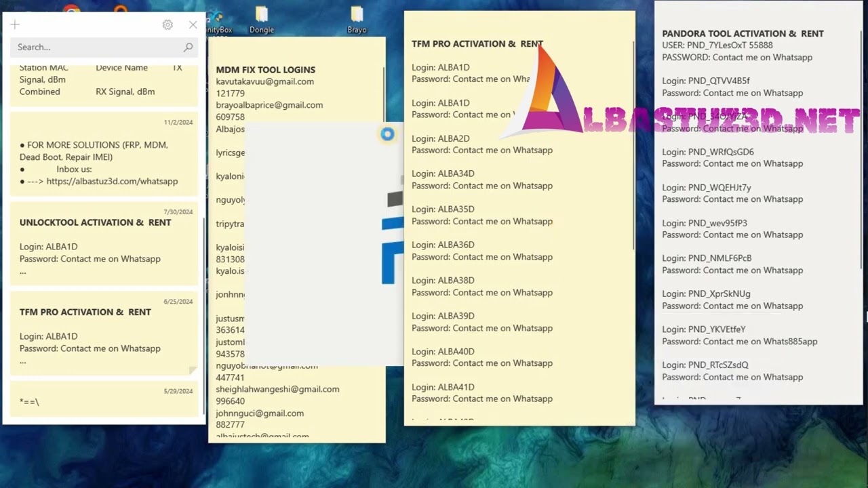Select the Dongle folder on desktop

coord(261,20)
